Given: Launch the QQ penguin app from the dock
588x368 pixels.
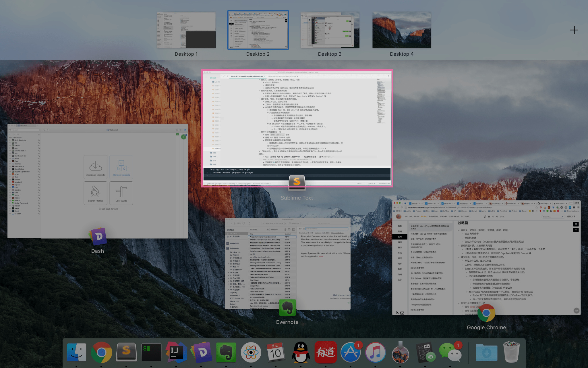Looking at the screenshot, I should pyautogui.click(x=301, y=352).
